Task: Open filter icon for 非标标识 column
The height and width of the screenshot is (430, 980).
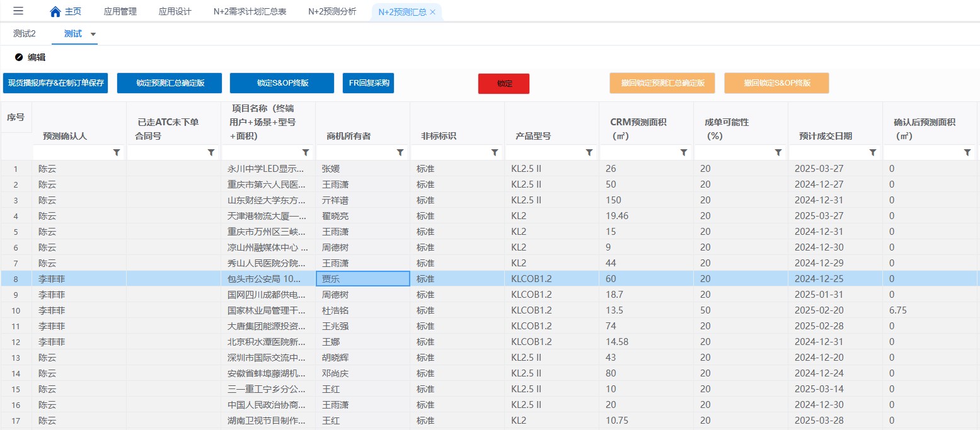Action: click(x=495, y=152)
